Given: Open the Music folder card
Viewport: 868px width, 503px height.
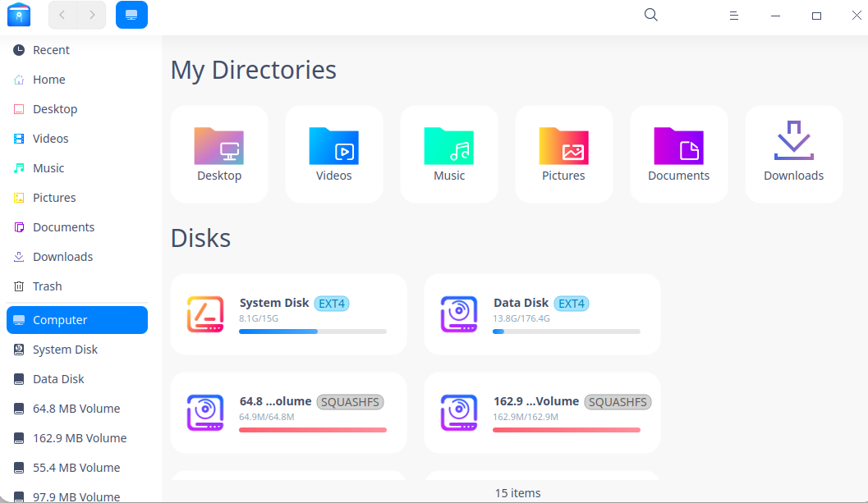Looking at the screenshot, I should [449, 154].
